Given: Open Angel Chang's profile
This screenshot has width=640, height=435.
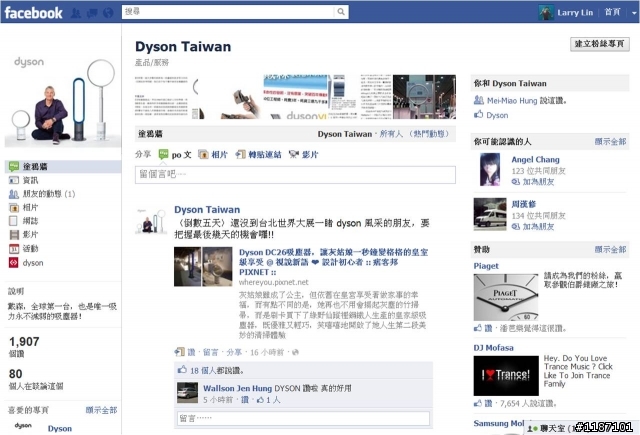Looking at the screenshot, I should 535,160.
